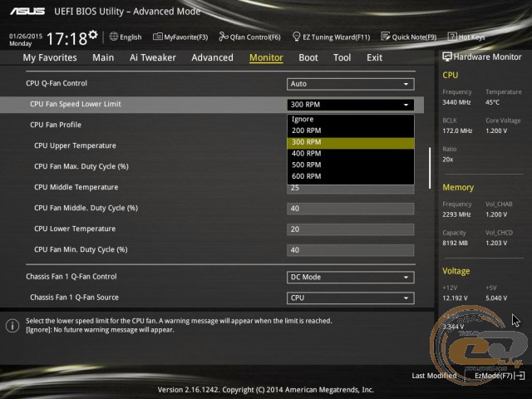
Task: Open the Tool tab
Action: (342, 57)
